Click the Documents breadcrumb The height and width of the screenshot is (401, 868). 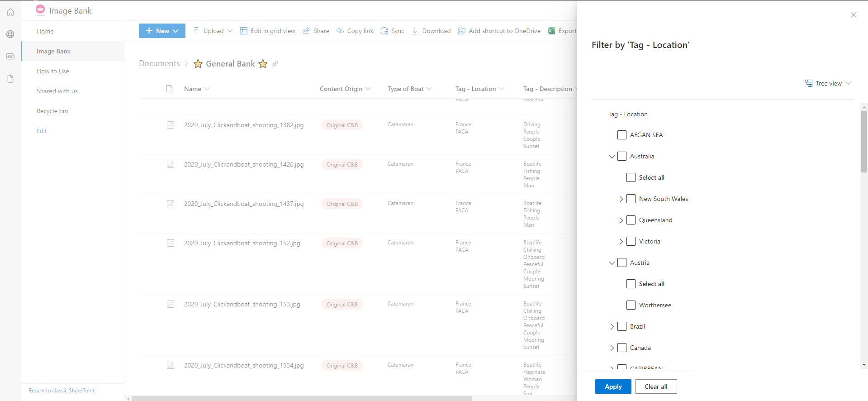tap(159, 63)
